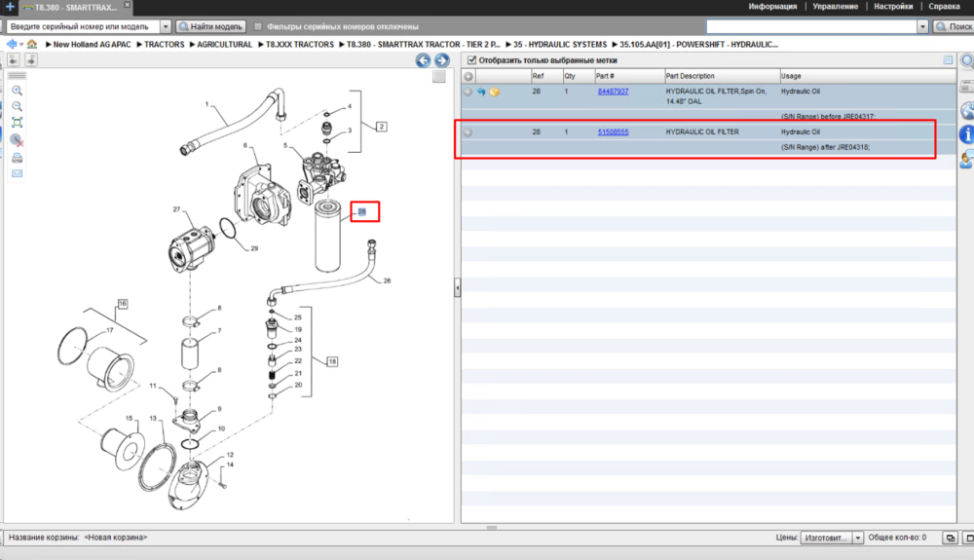Go to the 'T8.XXX TRACTORS' breadcrumb
The image size is (974, 560).
tap(299, 45)
